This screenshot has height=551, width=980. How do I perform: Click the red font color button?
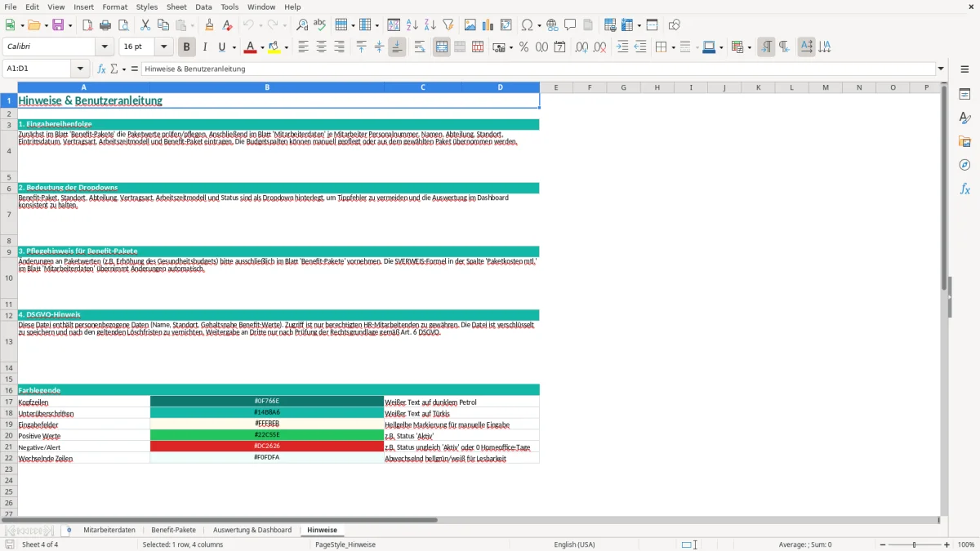point(250,47)
